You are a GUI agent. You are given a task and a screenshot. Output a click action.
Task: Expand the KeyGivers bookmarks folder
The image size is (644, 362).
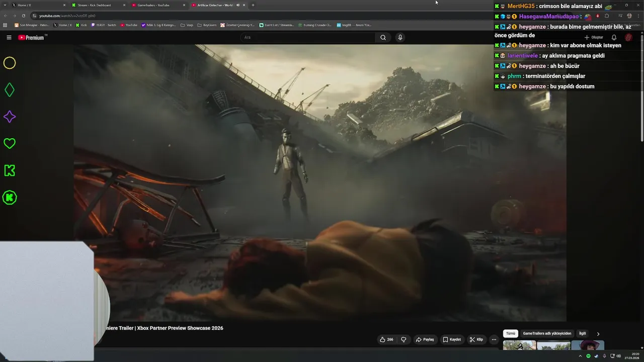coord(207,25)
